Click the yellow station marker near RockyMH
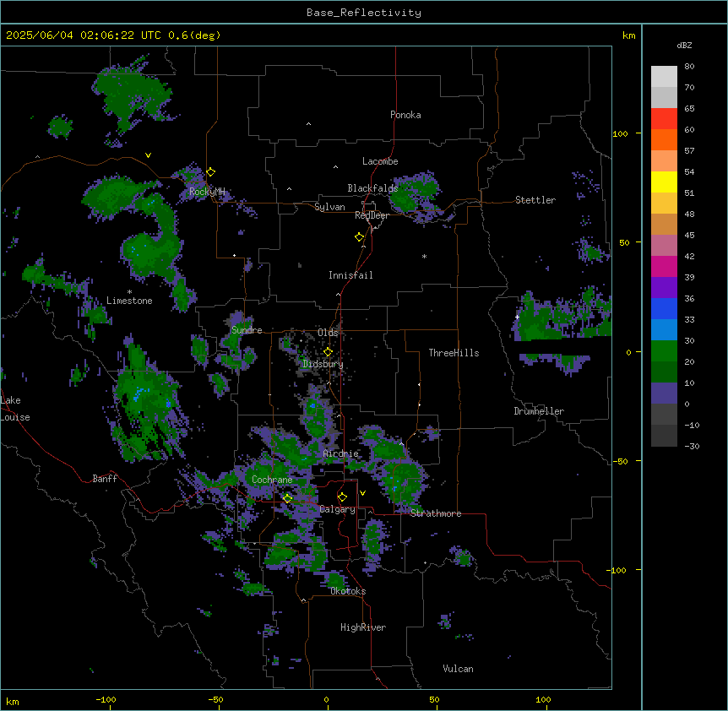Image resolution: width=728 pixels, height=711 pixels. pyautogui.click(x=211, y=172)
